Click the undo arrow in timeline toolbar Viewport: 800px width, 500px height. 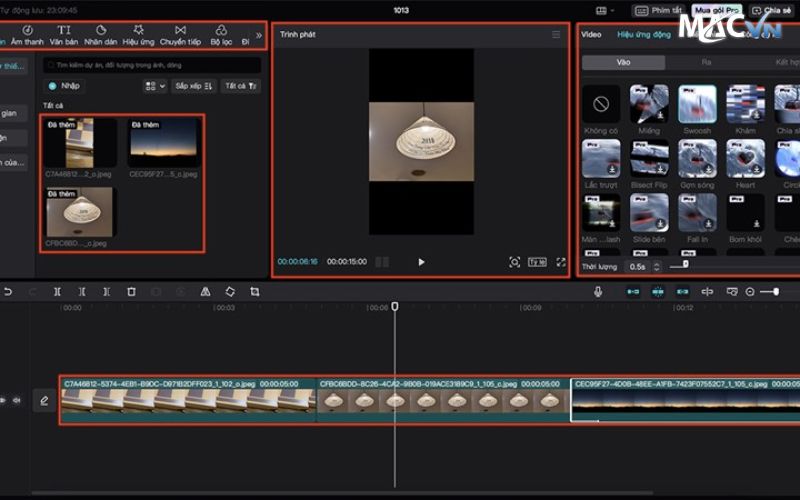[x=8, y=292]
